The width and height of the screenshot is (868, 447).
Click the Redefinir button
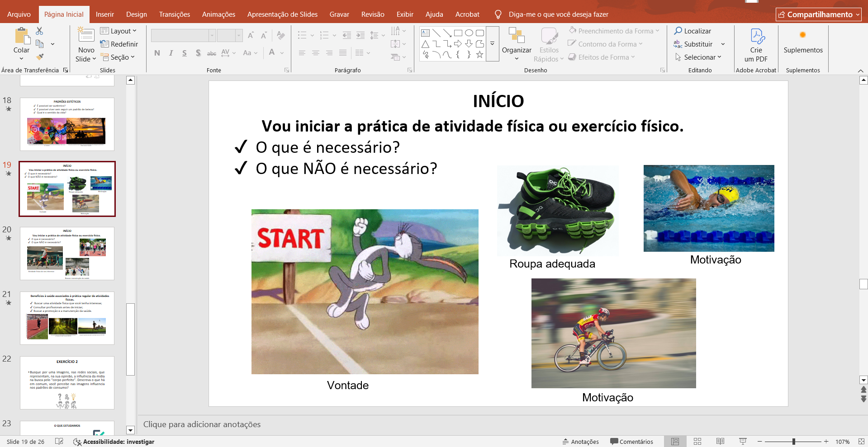coord(119,44)
